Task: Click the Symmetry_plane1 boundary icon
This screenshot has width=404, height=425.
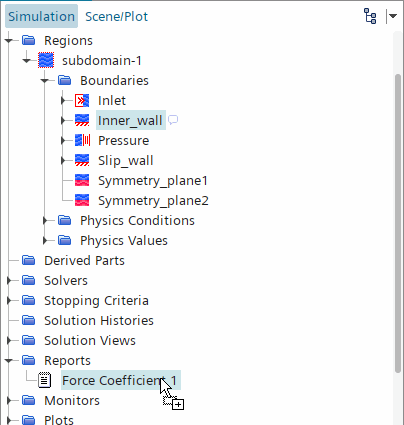Action: [82, 180]
